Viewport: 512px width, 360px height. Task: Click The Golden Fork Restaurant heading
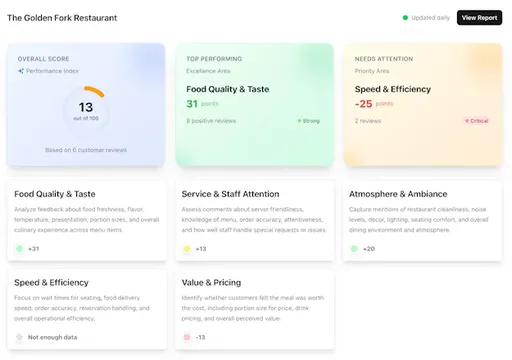62,18
